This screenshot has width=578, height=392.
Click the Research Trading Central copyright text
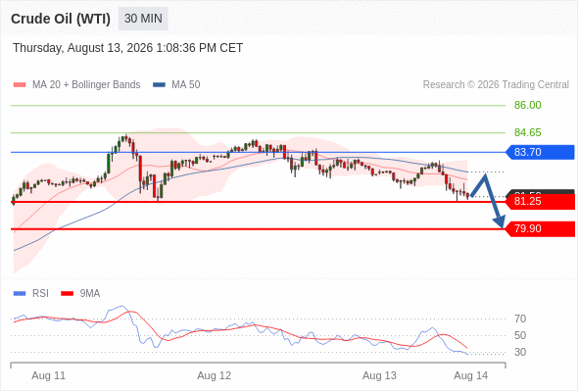tap(496, 85)
